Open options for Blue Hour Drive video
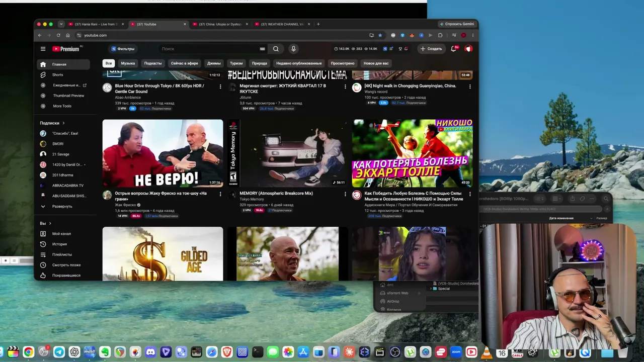This screenshot has height=362, width=644. click(220, 86)
